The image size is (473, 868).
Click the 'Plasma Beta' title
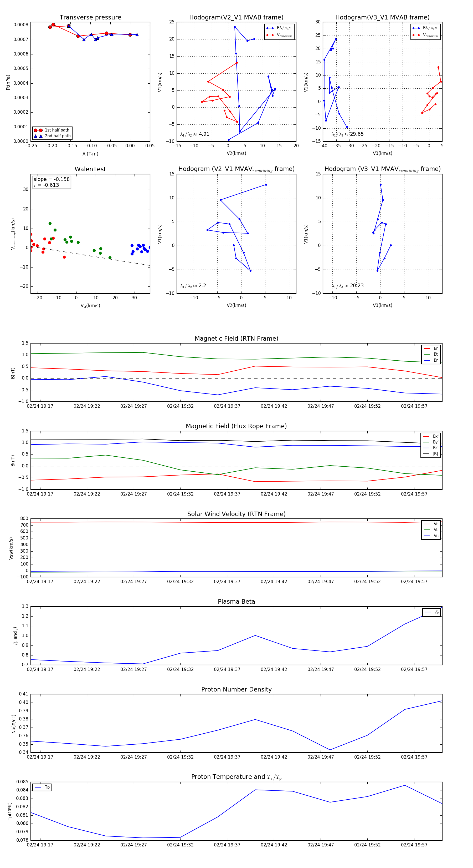click(236, 602)
